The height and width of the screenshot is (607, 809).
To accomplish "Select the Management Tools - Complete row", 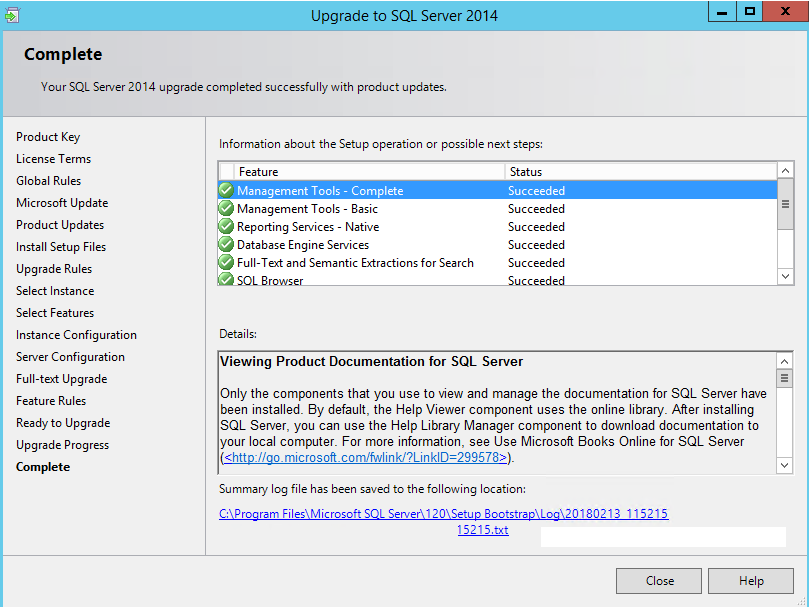I will click(x=497, y=190).
